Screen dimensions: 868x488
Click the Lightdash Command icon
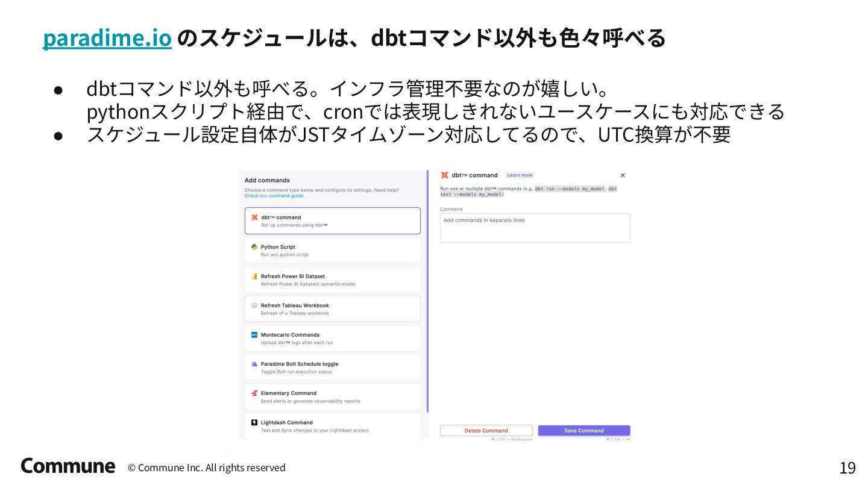click(254, 422)
